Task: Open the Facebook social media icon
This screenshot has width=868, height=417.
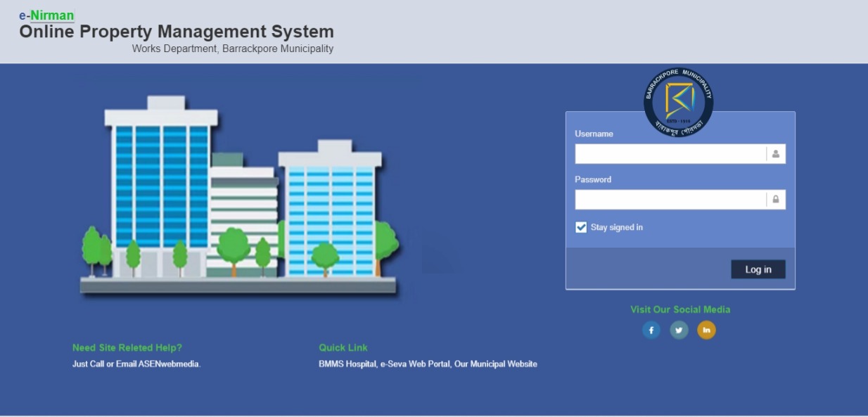Action: [x=651, y=330]
